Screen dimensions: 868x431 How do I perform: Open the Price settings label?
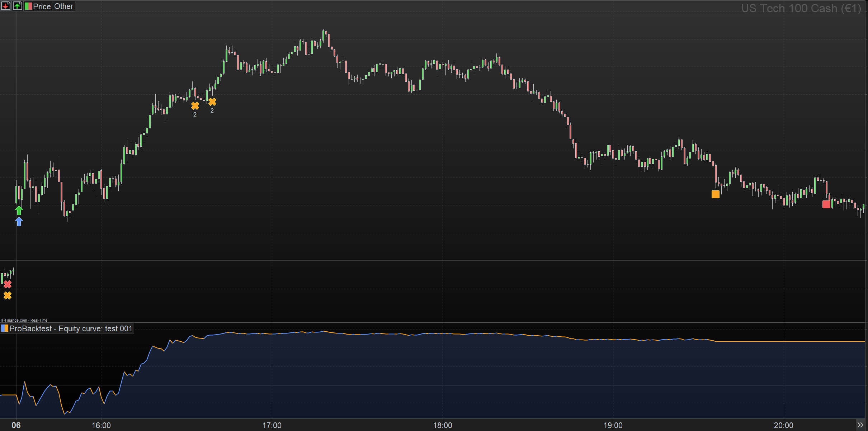click(x=42, y=6)
